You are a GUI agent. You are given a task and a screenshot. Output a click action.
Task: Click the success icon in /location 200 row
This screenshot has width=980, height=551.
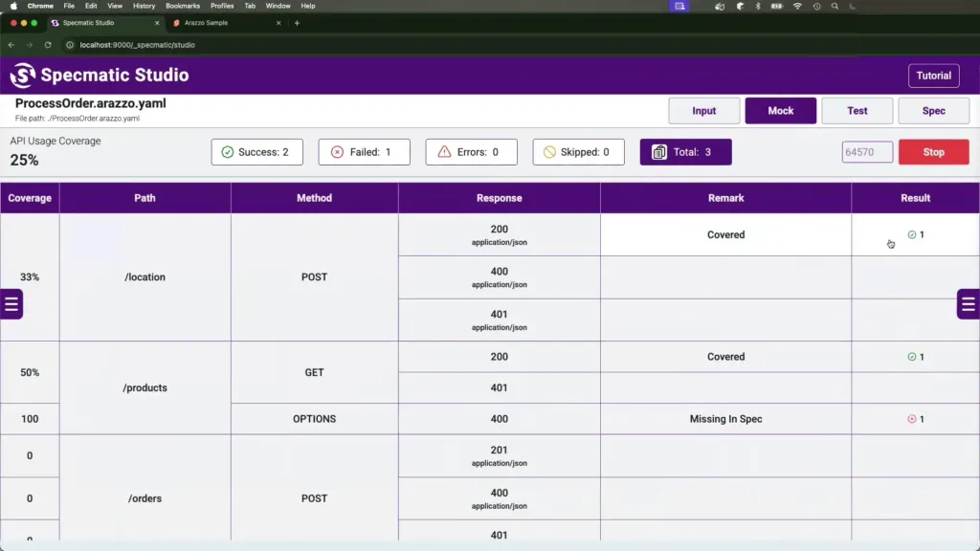(x=911, y=234)
